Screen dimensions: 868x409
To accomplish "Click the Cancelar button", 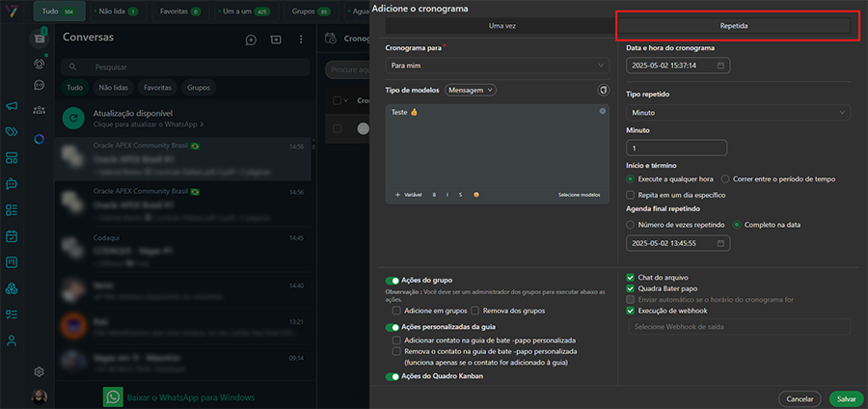I will tap(800, 398).
